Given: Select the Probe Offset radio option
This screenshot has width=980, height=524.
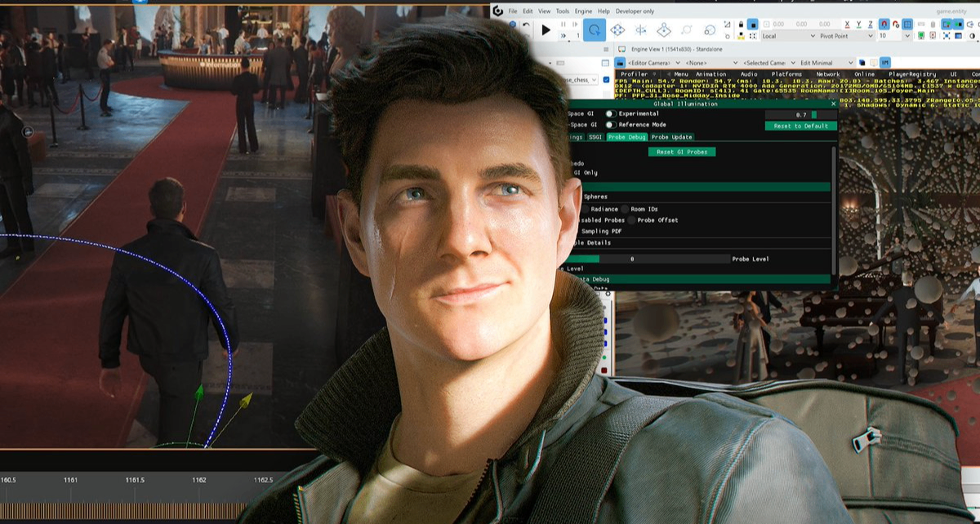Looking at the screenshot, I should click(x=631, y=220).
